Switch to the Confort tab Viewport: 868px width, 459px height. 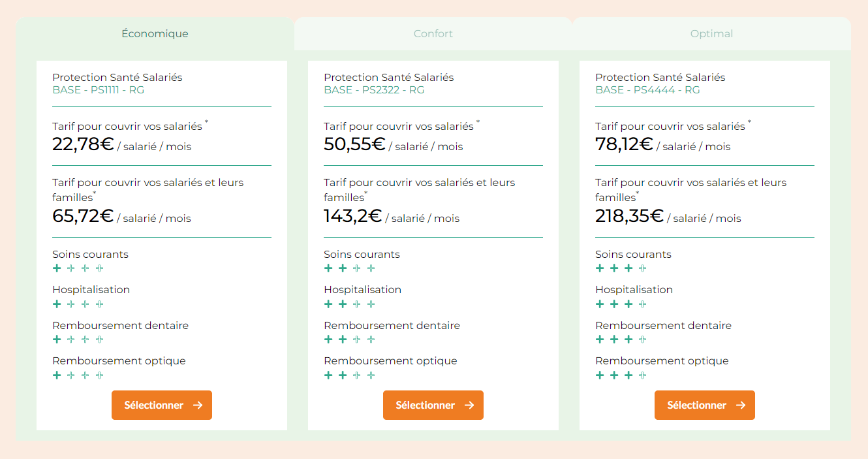[x=433, y=34]
